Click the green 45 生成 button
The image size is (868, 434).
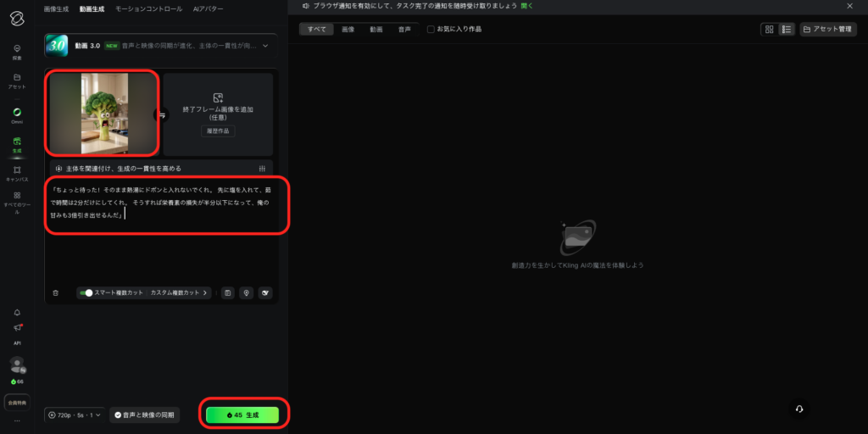(242, 415)
